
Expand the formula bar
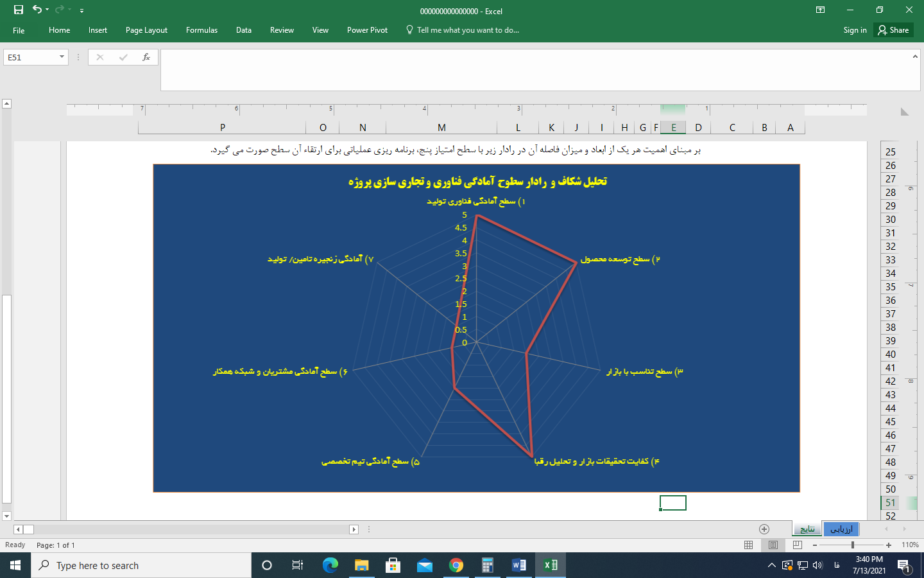tap(915, 57)
